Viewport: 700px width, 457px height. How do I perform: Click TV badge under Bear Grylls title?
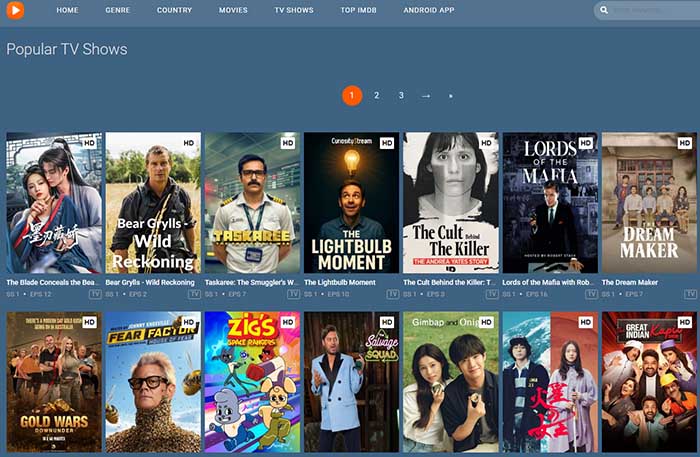point(194,294)
